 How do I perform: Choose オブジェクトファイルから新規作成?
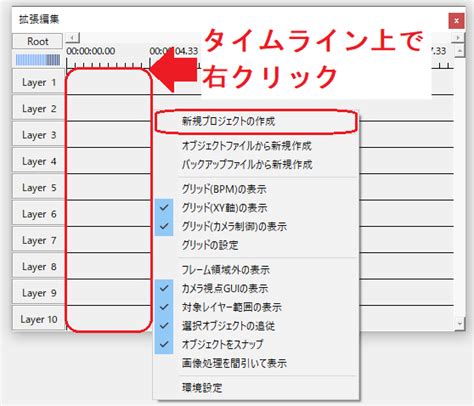[x=256, y=146]
